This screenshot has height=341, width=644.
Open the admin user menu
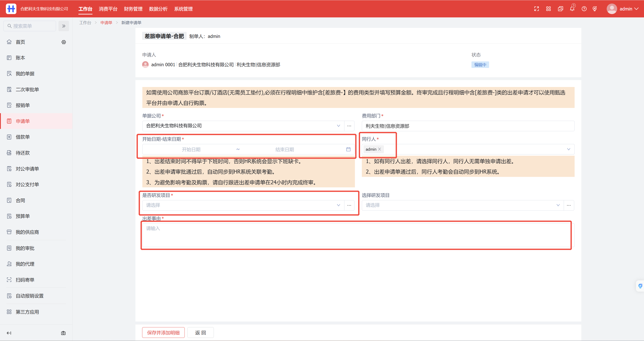point(623,9)
